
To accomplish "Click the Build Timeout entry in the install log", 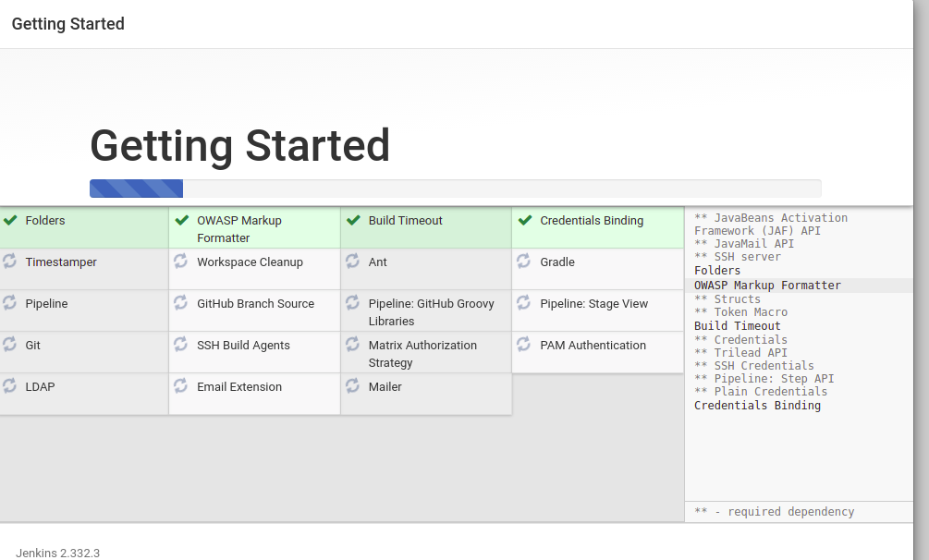I will click(737, 326).
